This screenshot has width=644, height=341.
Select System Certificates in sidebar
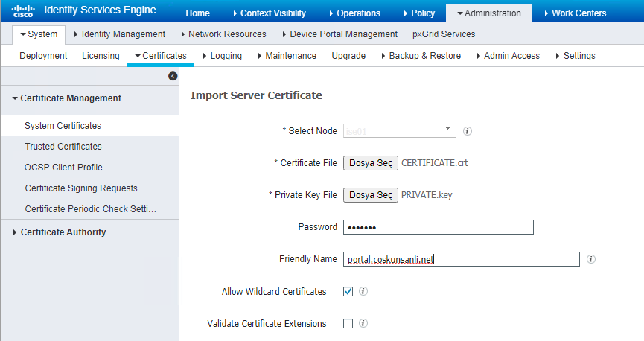pyautogui.click(x=63, y=126)
